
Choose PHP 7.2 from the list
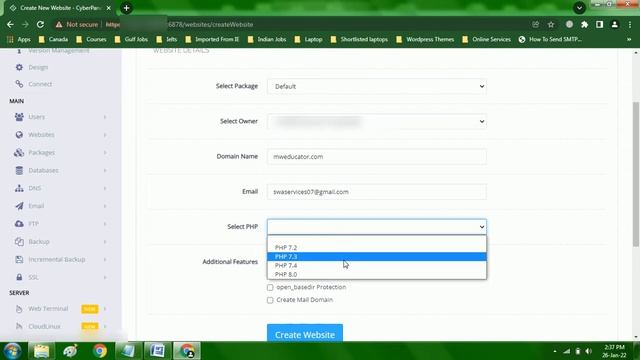pyautogui.click(x=377, y=248)
